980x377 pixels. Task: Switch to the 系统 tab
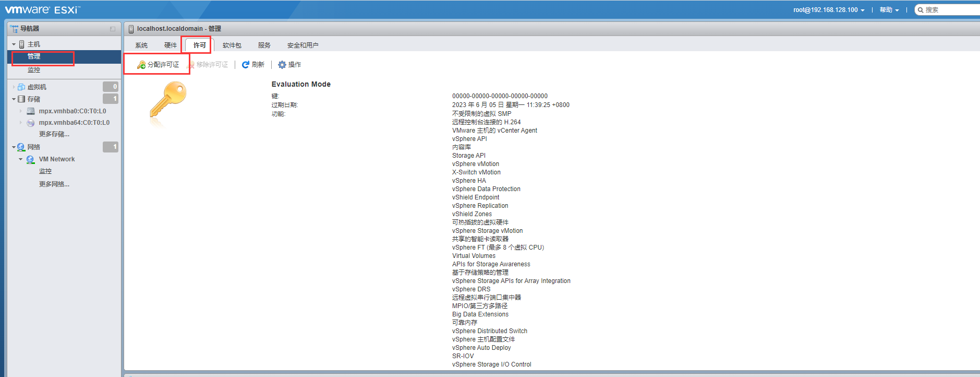tap(141, 45)
